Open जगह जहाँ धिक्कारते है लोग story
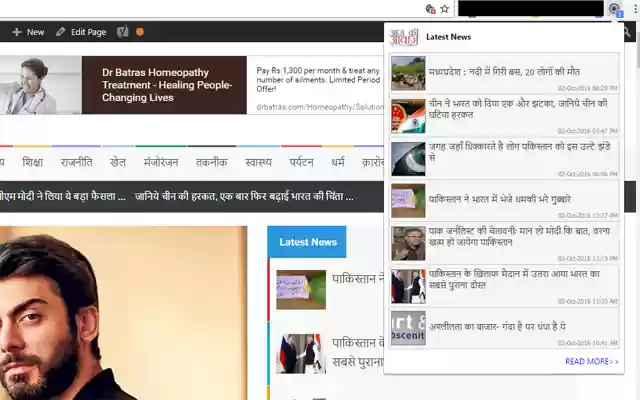The image size is (640, 400). 504,159
